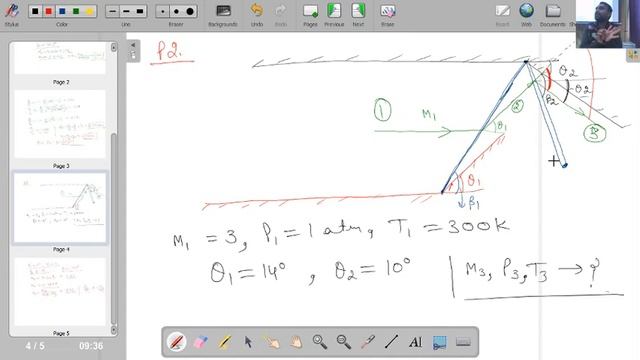Viewport: 640px width, 360px height.
Task: Click the Redo arrow
Action: coord(281,15)
